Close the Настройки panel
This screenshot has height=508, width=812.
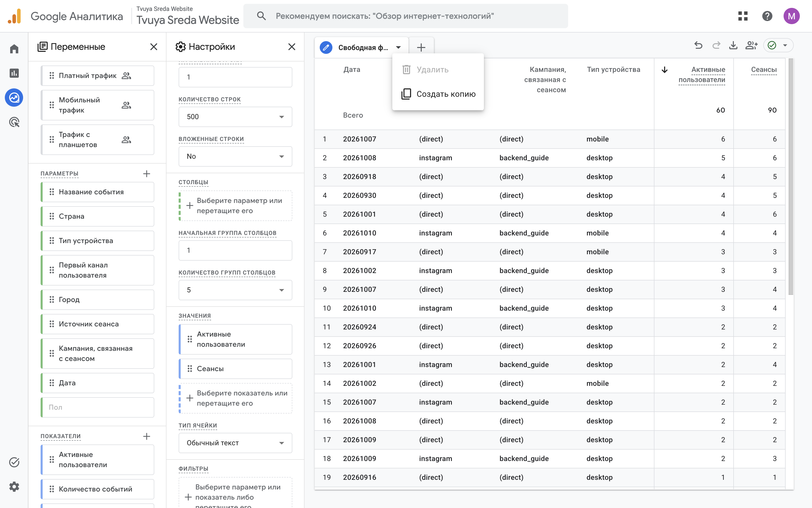click(x=292, y=47)
